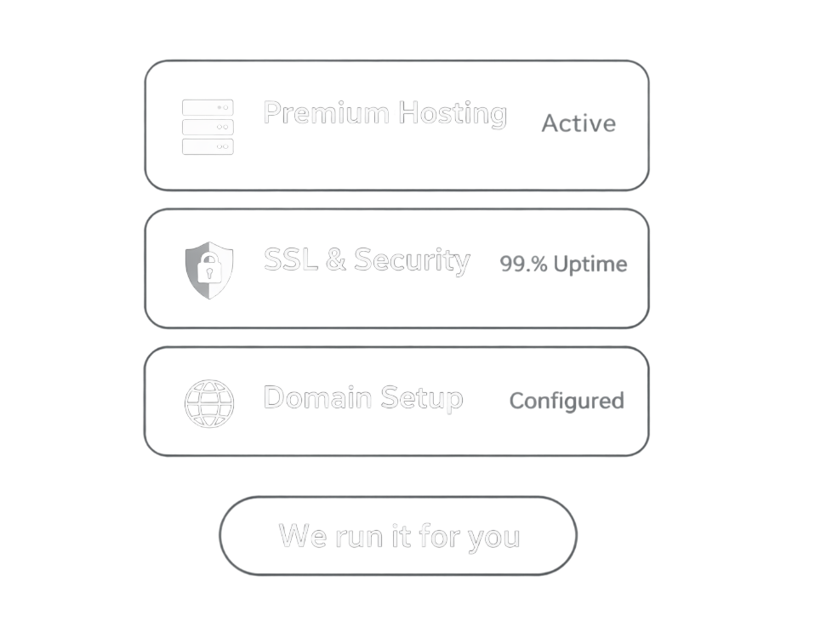Open the SSL & Security title
Viewport: 815px width, 644px height.
pos(367,259)
